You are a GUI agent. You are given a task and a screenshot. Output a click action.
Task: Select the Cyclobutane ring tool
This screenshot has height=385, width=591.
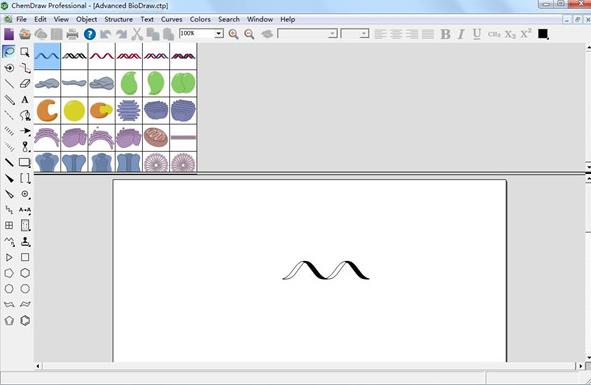coord(25,257)
